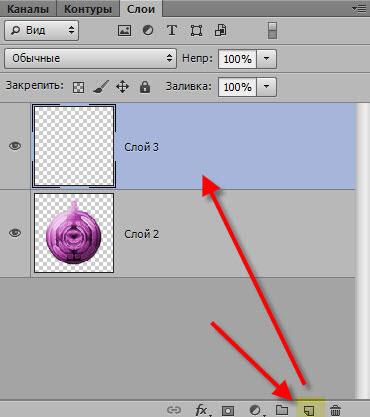The image size is (370, 417).
Task: Click the Слой 3 layer thumbnail
Action: pyautogui.click(x=74, y=146)
